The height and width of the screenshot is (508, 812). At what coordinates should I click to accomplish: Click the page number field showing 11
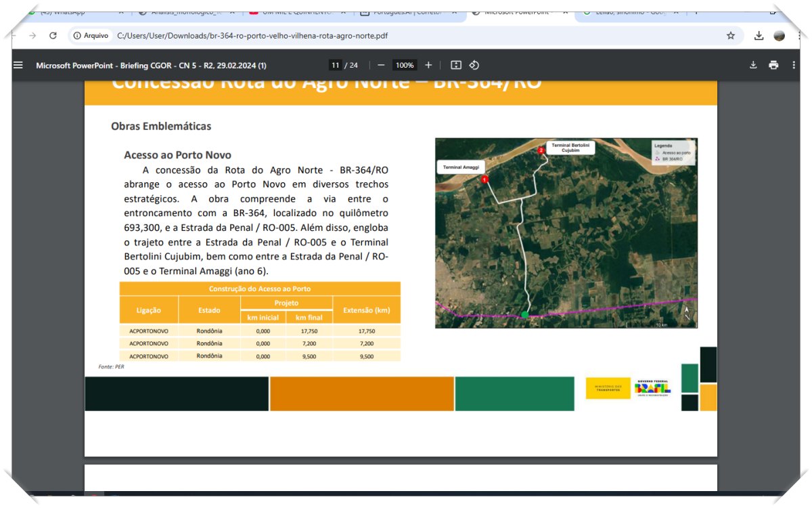pyautogui.click(x=335, y=65)
